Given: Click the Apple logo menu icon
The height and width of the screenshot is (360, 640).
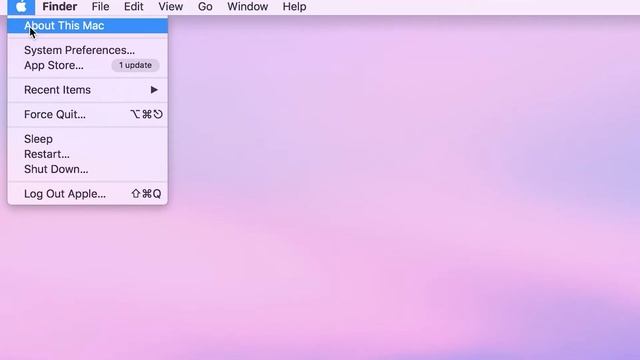Looking at the screenshot, I should tap(21, 7).
